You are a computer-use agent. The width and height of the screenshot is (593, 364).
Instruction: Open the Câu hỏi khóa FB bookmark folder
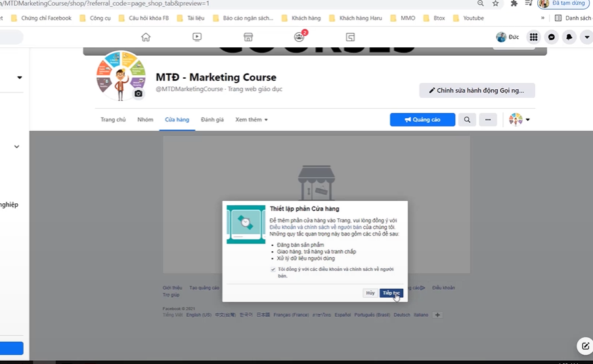(x=144, y=18)
